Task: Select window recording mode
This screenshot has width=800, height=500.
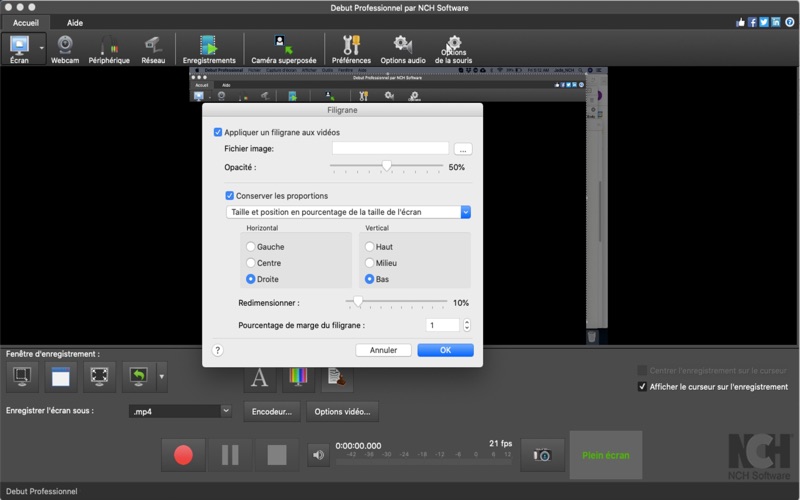Action: click(x=61, y=377)
